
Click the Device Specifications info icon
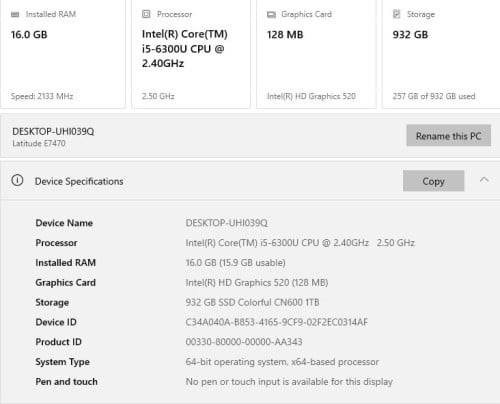click(17, 180)
